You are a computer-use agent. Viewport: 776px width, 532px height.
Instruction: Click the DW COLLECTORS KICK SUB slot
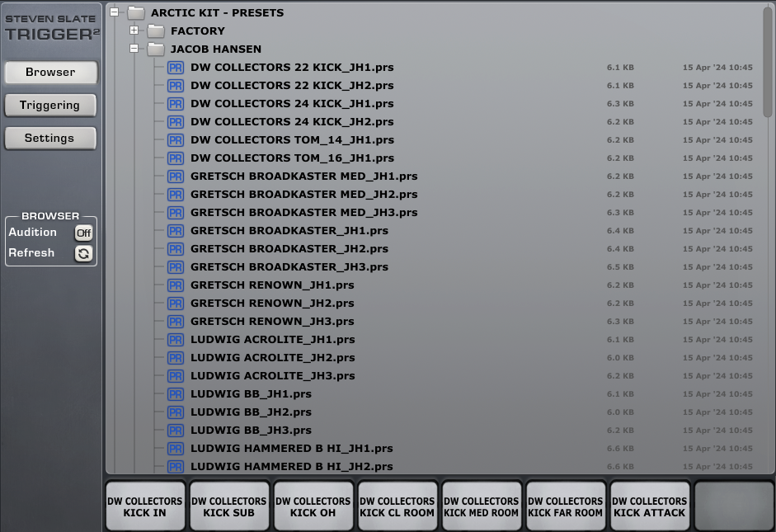(x=229, y=506)
